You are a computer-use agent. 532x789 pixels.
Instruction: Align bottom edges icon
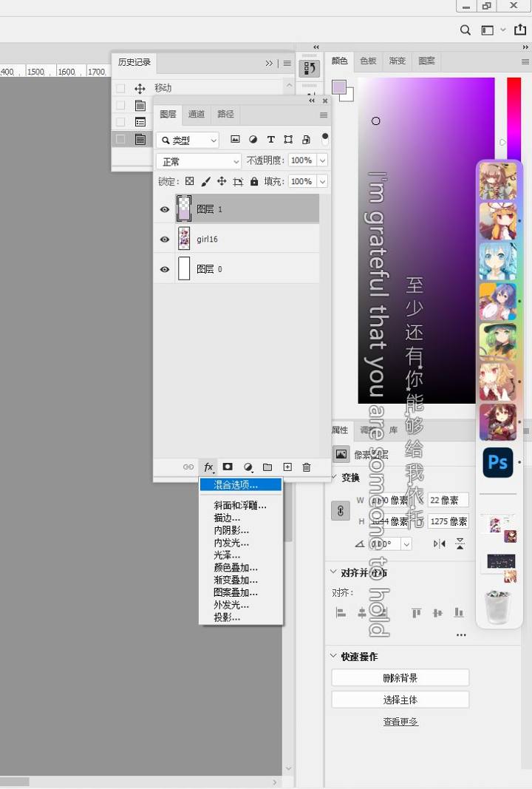[x=459, y=612]
